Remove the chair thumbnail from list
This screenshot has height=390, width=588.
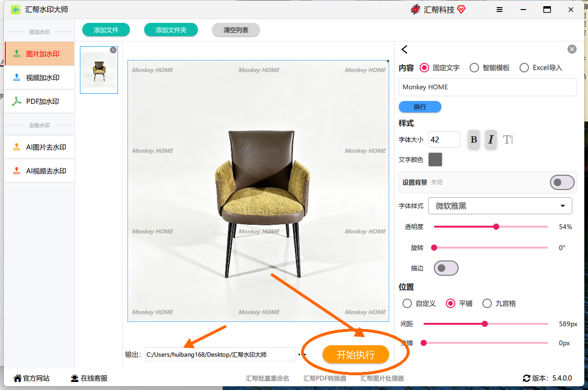pyautogui.click(x=113, y=50)
